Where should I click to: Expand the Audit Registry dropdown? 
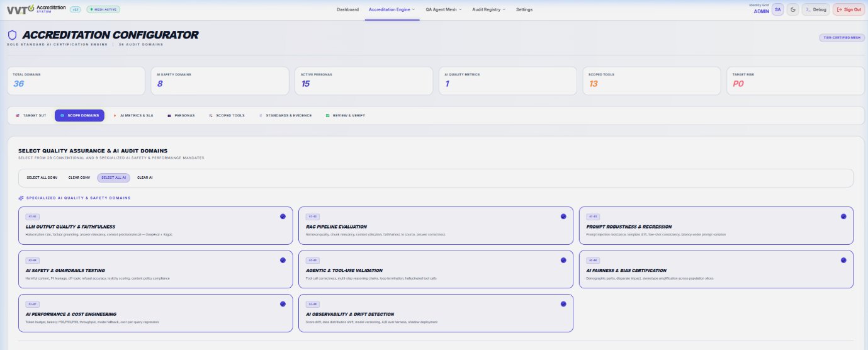click(x=489, y=9)
